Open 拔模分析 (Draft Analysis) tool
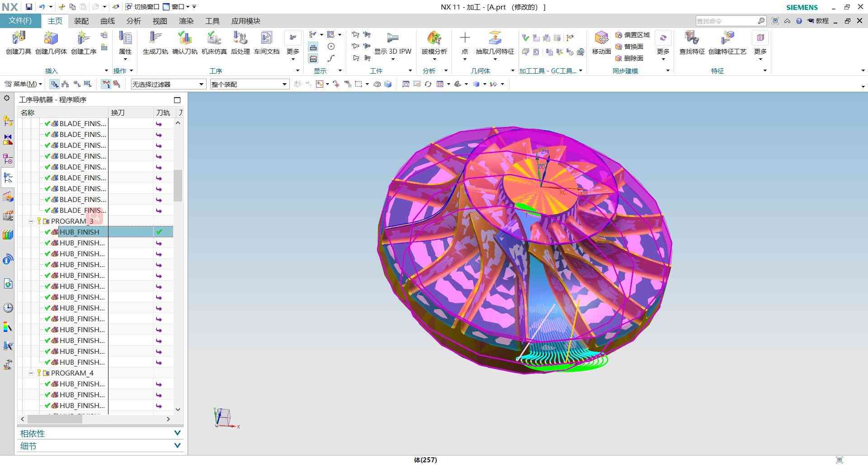The image size is (868, 465). point(434,38)
